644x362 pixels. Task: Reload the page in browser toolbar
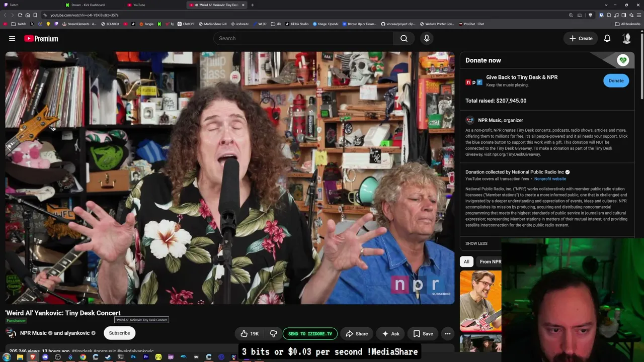20,15
